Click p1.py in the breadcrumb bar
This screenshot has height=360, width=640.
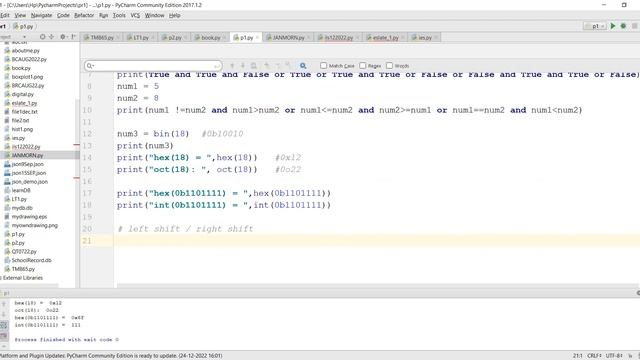[x=24, y=26]
